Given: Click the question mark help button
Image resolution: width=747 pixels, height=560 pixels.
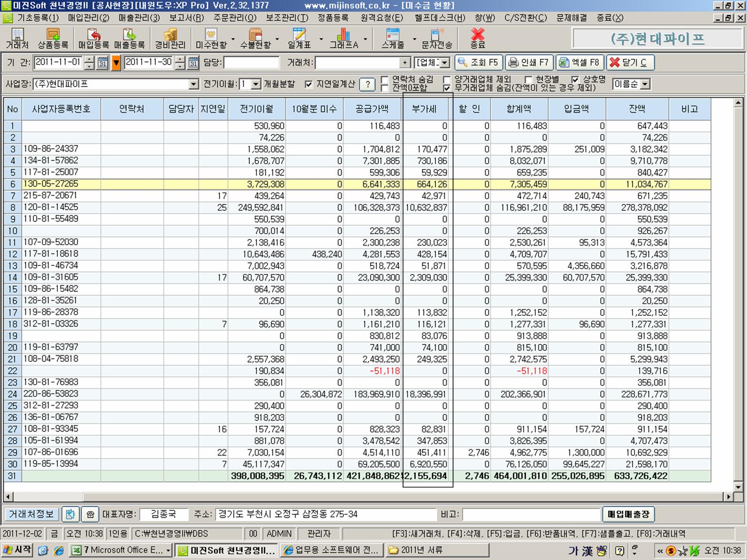Looking at the screenshot, I should (x=367, y=84).
